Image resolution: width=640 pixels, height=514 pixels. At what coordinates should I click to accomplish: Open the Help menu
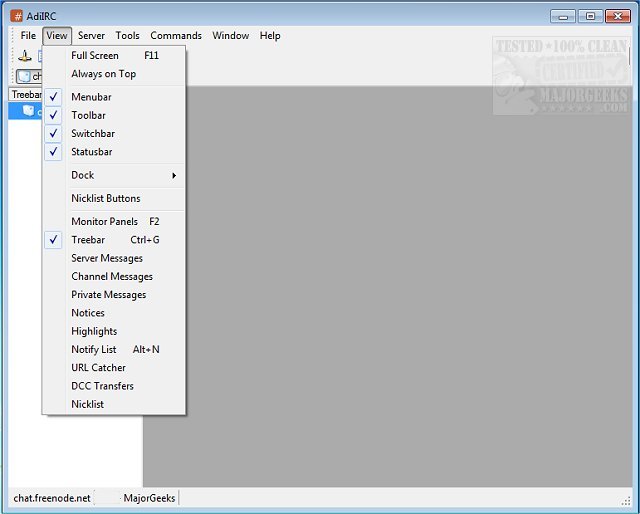pyautogui.click(x=270, y=36)
